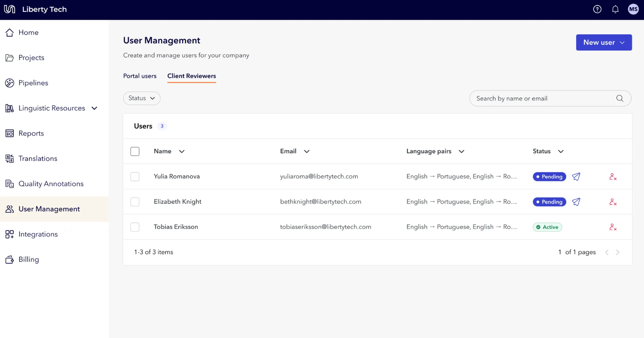
Task: Sort by Name column chevron
Action: click(182, 151)
